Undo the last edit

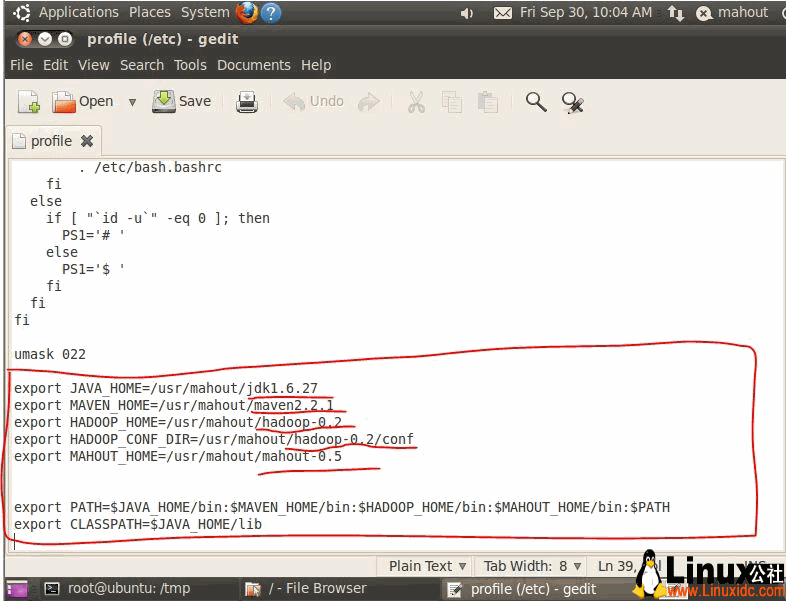point(314,102)
